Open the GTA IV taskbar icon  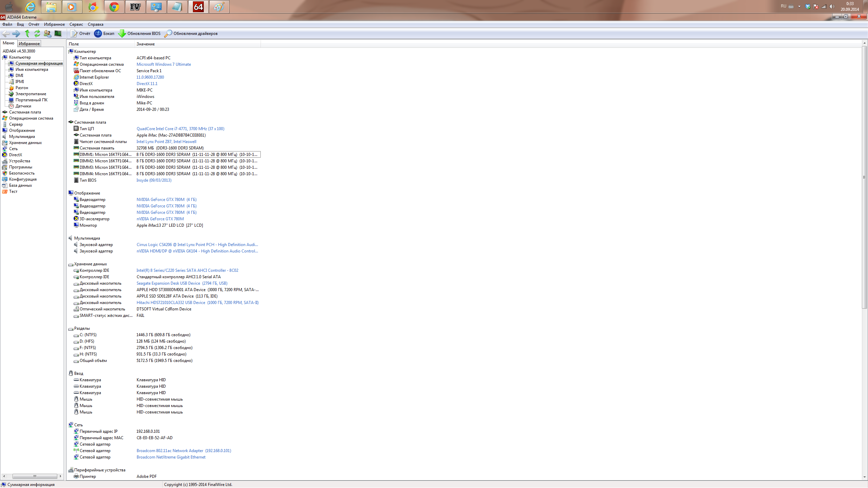[135, 7]
